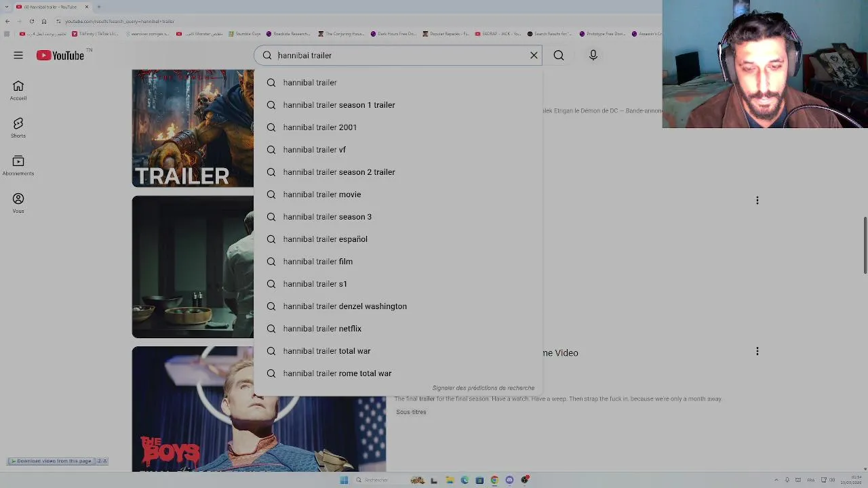The height and width of the screenshot is (488, 868).
Task: Click the Sous-titres badge
Action: [411, 412]
